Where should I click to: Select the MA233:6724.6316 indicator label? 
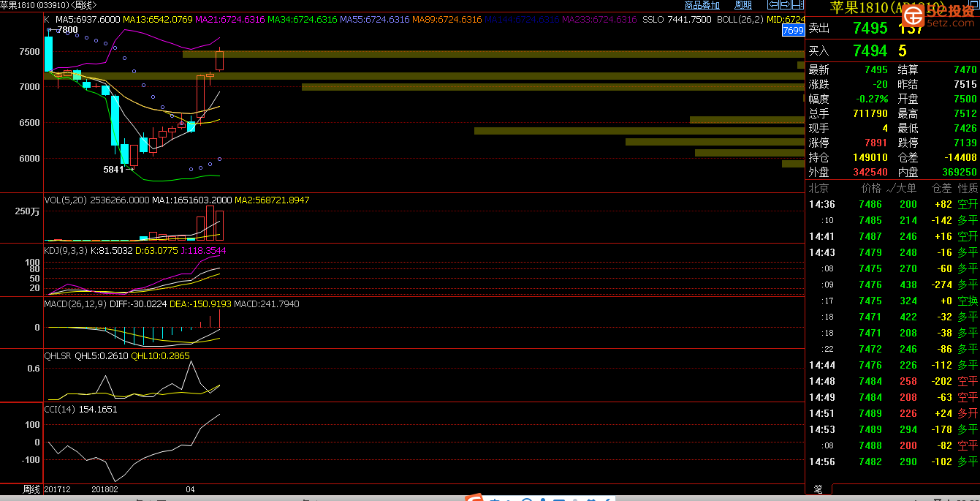[x=599, y=20]
